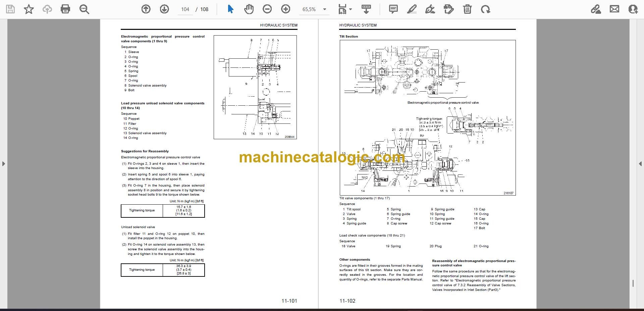Open the stamp tool
This screenshot has height=311, width=644.
pos(449,9)
